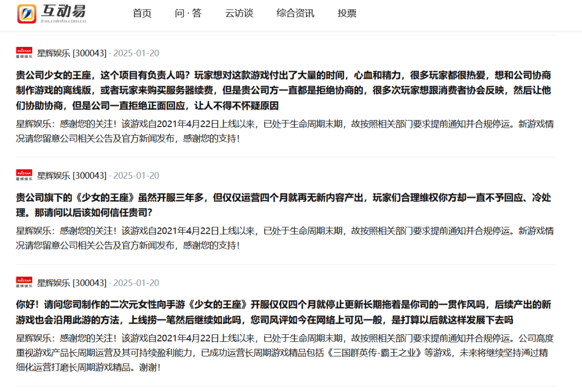Click the 互动易 orange logo icon
The image size is (582, 392).
coord(27,13)
